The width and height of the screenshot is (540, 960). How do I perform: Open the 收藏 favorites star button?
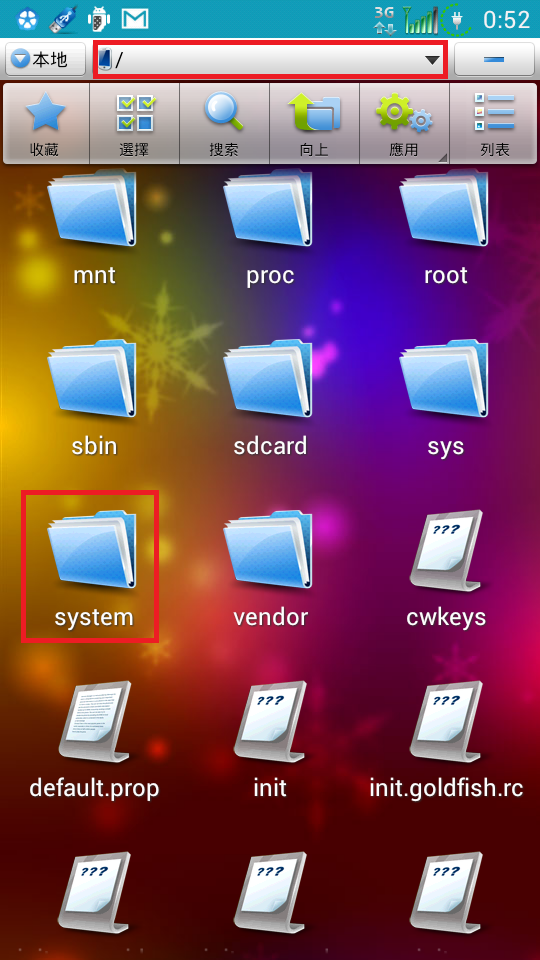(x=47, y=124)
